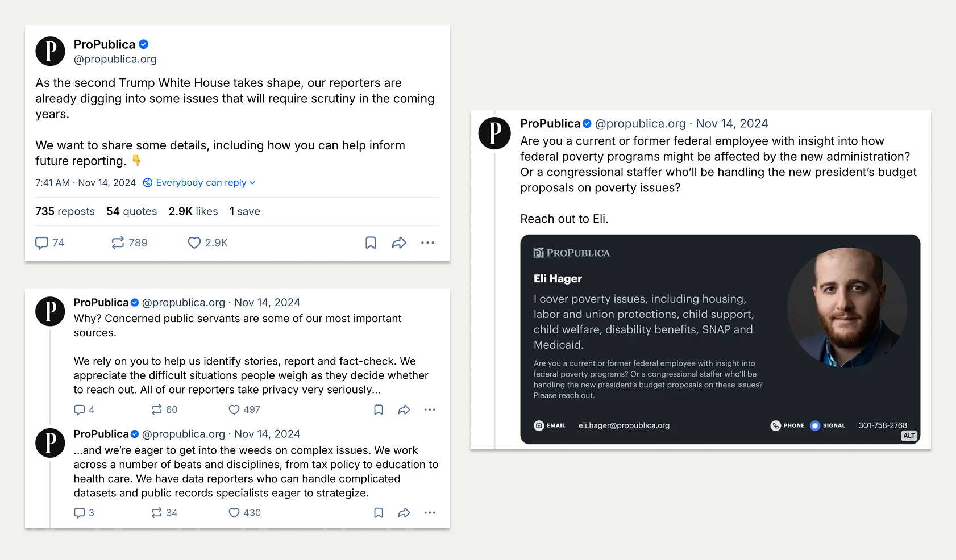Viewport: 956px width, 560px height.
Task: Open the Eli Hager contact card image
Action: point(720,339)
